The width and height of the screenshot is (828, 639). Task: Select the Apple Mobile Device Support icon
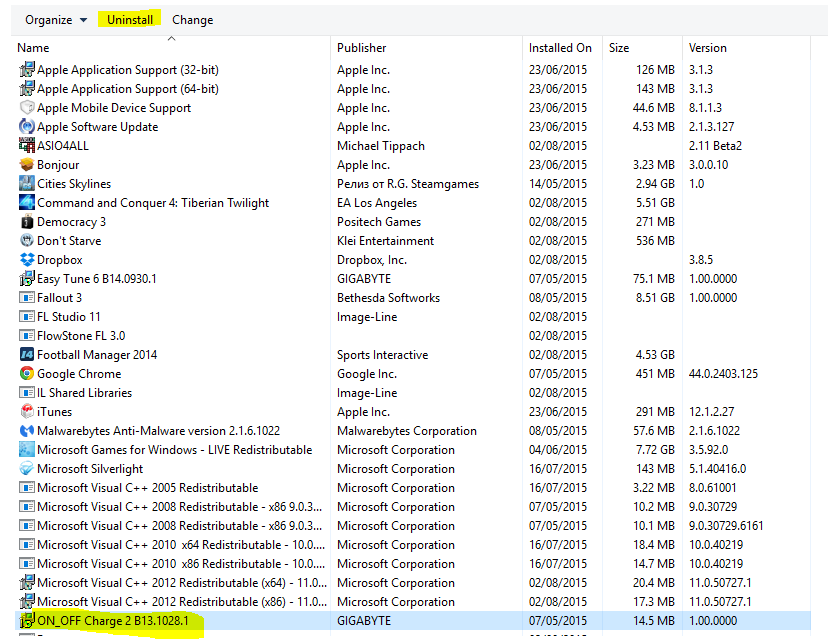(x=27, y=108)
